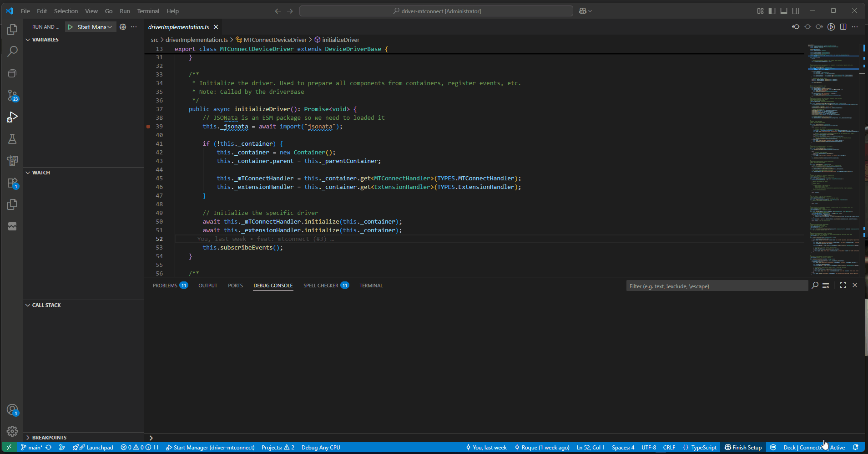868x454 pixels.
Task: Close the driverImplementation.ts tab
Action: pyautogui.click(x=216, y=27)
